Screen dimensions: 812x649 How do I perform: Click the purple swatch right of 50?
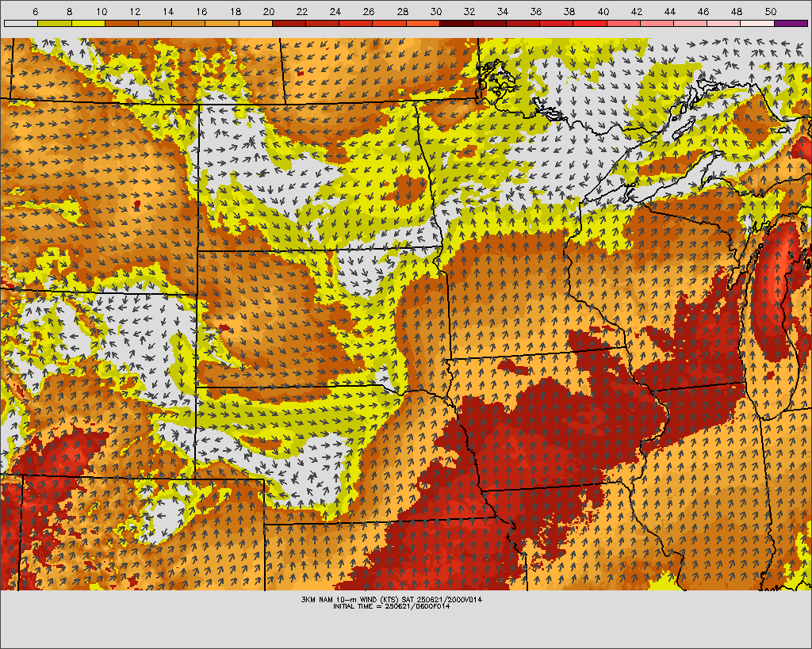[x=791, y=23]
